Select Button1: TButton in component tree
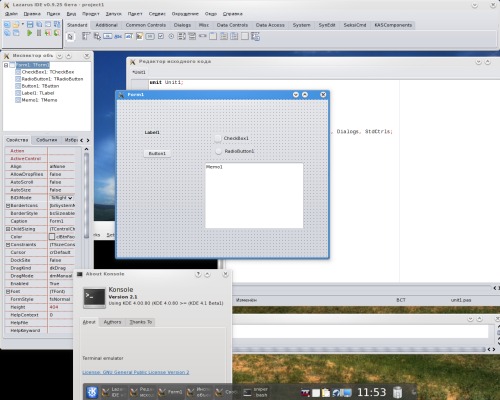This screenshot has height=400, width=500. click(x=40, y=86)
